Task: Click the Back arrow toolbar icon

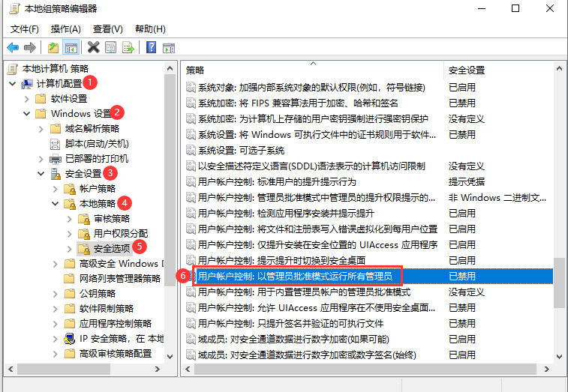Action: point(13,47)
